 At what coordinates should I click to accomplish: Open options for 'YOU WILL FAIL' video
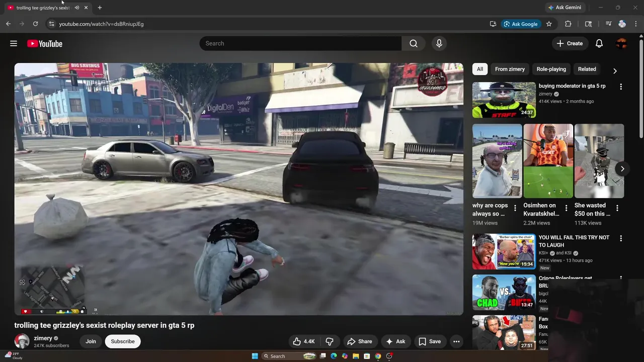pyautogui.click(x=621, y=238)
